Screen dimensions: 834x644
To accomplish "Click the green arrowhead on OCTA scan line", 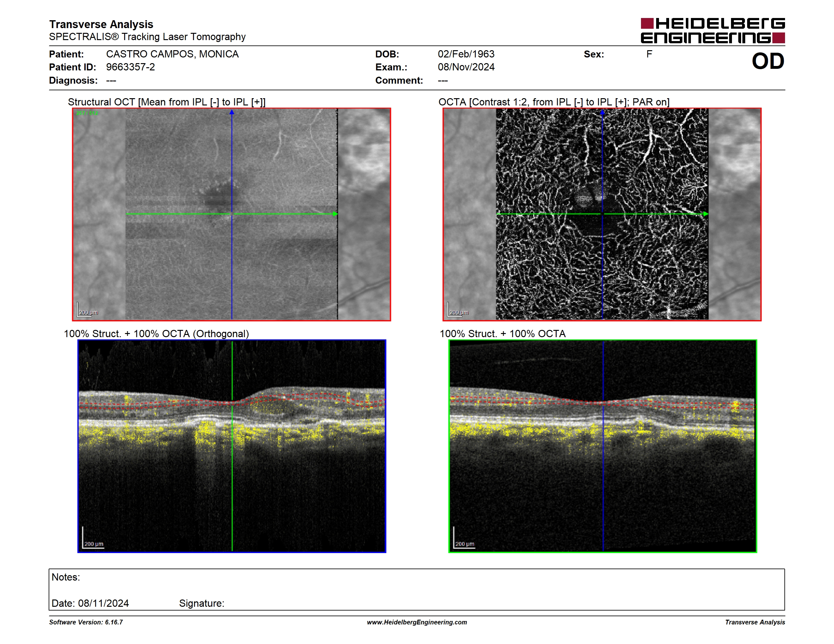I will (x=706, y=214).
